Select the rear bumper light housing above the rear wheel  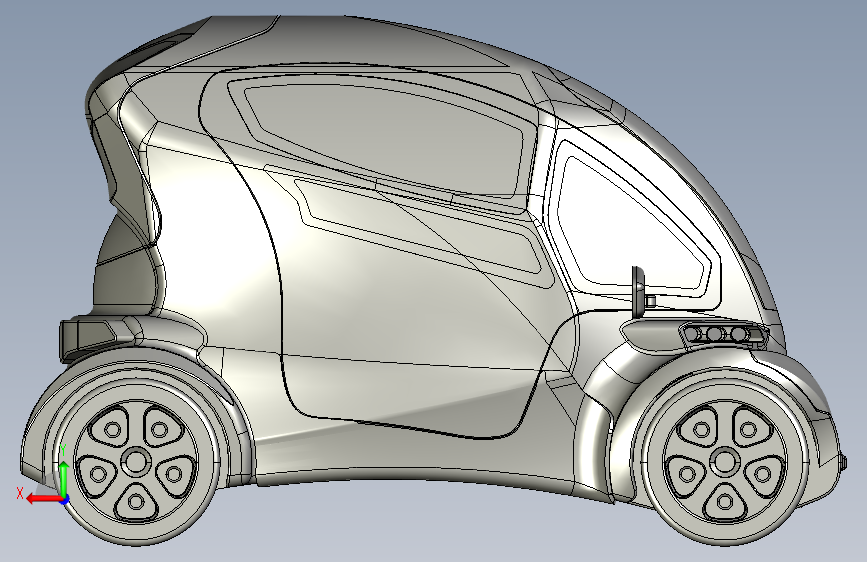91,335
